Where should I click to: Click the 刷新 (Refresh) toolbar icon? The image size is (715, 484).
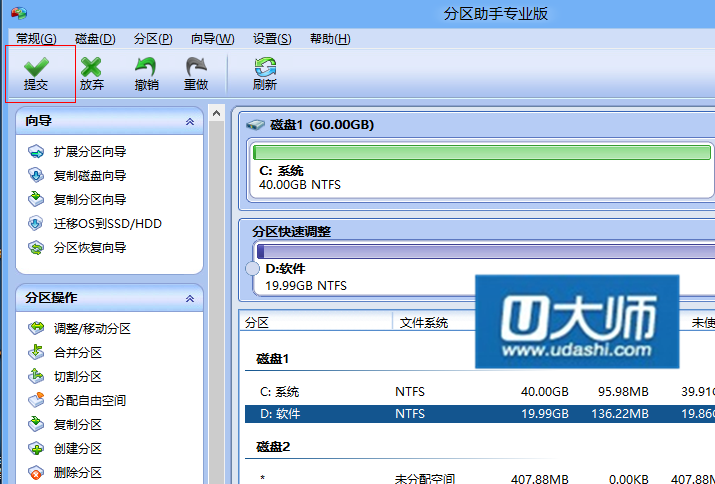[x=265, y=67]
